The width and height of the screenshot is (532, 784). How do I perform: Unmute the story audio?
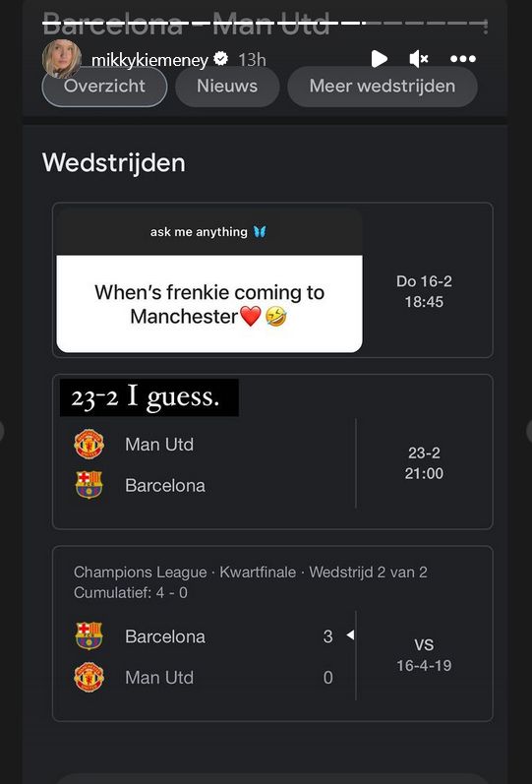click(419, 59)
